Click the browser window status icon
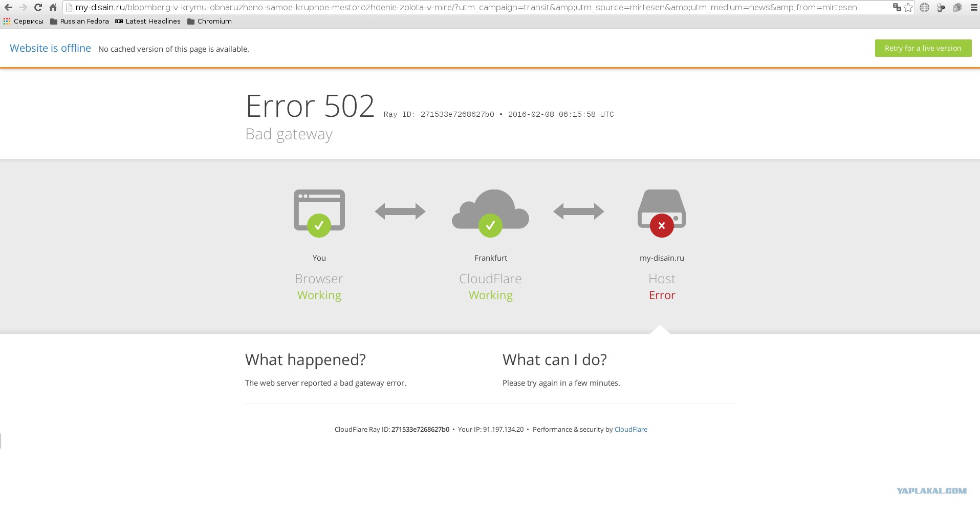980x506 pixels. coord(319,213)
